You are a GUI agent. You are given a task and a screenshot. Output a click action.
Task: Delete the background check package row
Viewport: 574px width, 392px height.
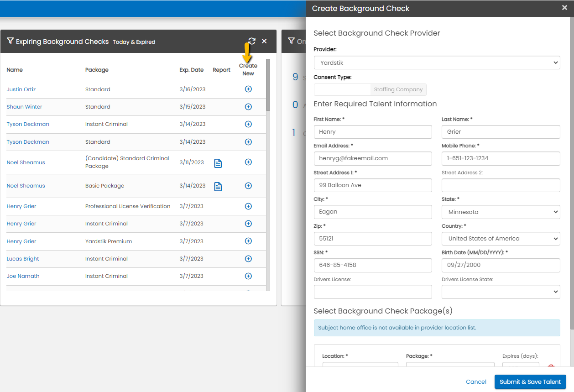pyautogui.click(x=551, y=367)
